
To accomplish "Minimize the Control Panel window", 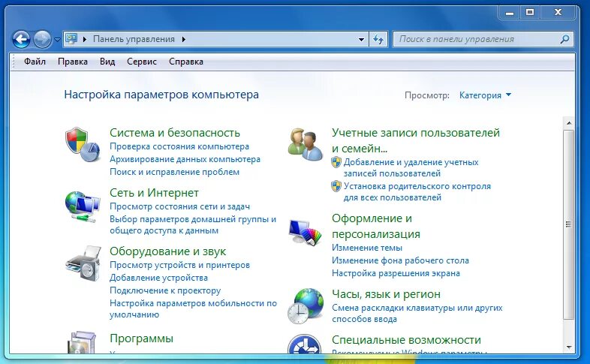I will click(x=510, y=13).
